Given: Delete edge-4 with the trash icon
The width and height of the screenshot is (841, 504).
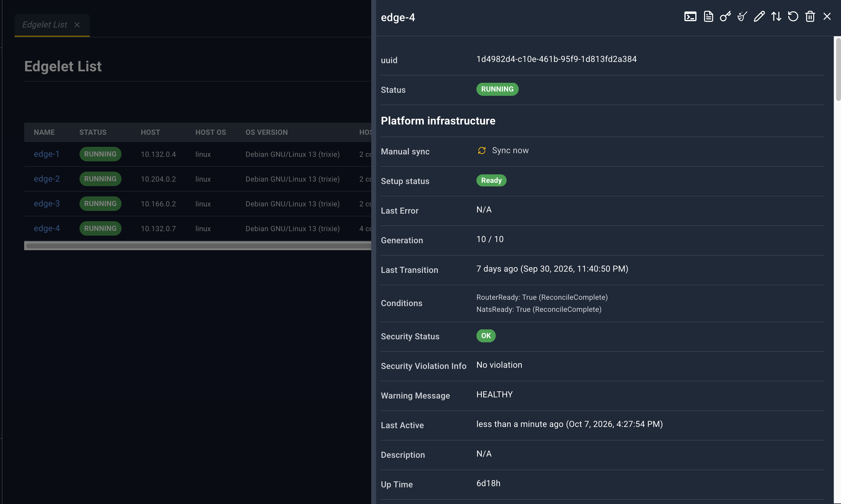Looking at the screenshot, I should pos(810,17).
